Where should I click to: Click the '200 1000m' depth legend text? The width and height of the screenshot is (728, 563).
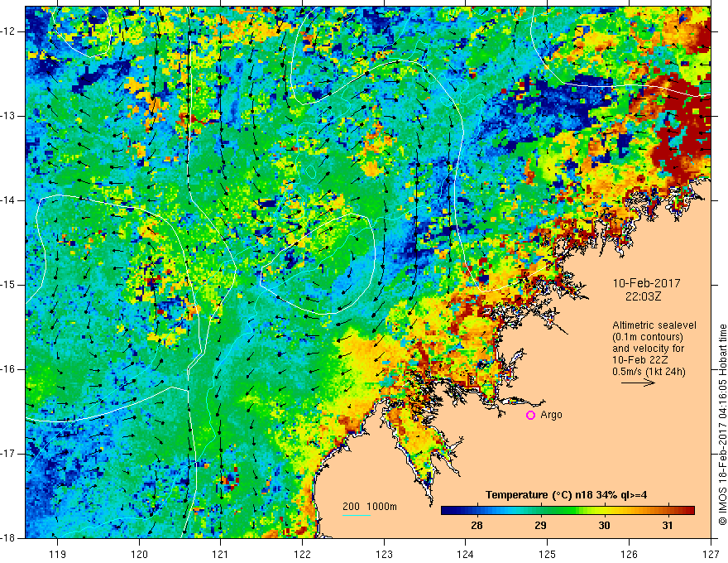370,507
